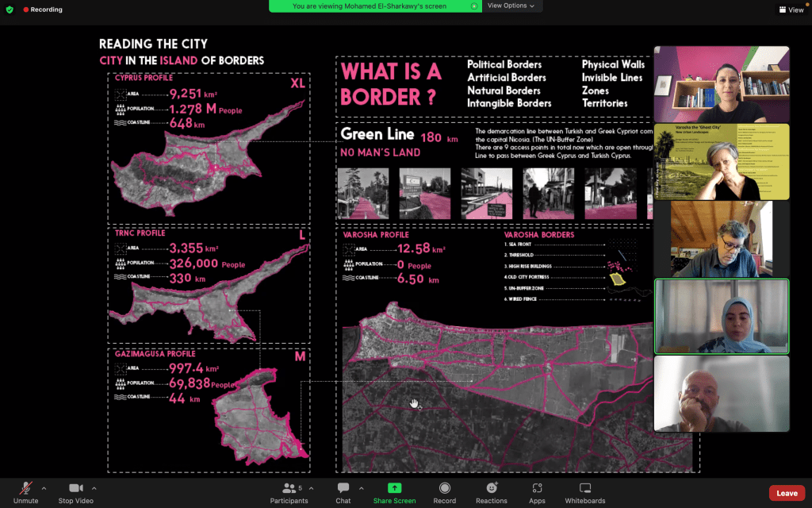Select the top participant video with bookshelf
The image size is (812, 508).
(x=721, y=84)
